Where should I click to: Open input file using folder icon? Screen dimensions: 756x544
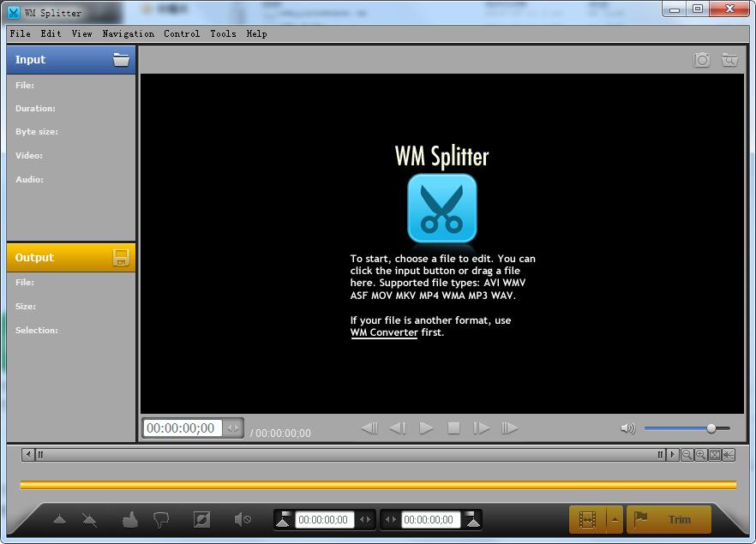point(121,60)
